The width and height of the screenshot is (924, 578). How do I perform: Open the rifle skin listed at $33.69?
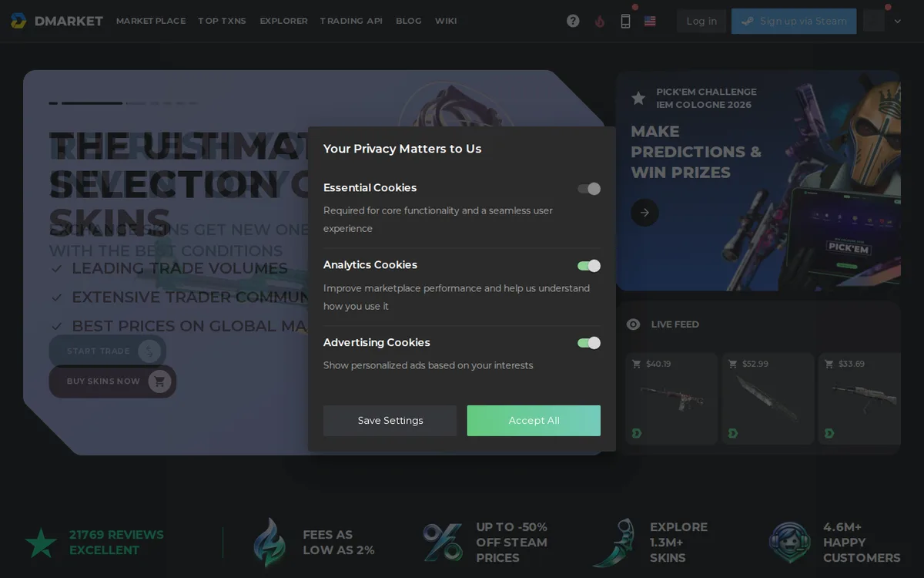[x=859, y=398]
